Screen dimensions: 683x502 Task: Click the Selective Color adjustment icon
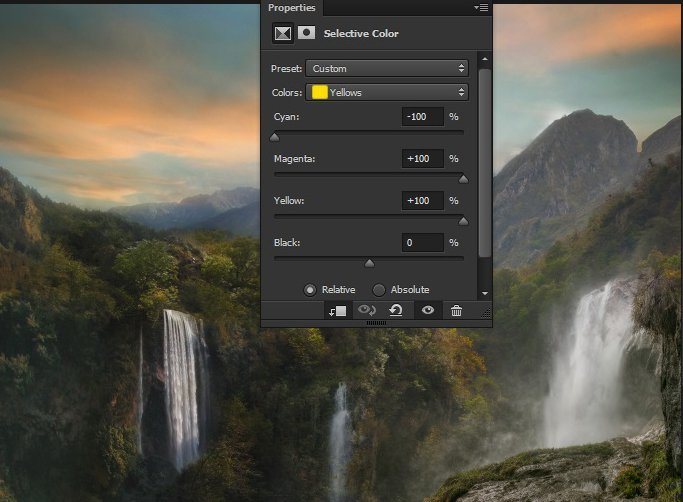pos(283,33)
